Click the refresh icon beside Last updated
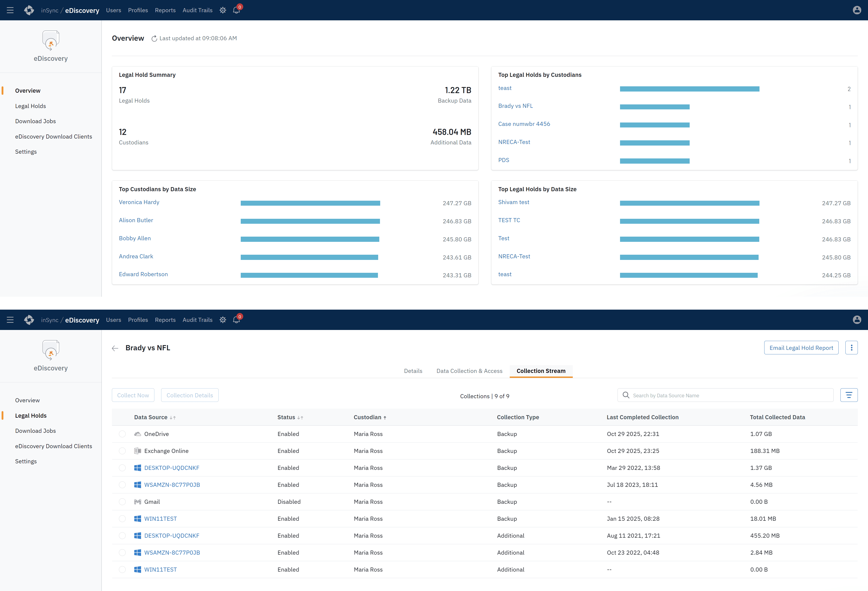868x591 pixels. (154, 38)
